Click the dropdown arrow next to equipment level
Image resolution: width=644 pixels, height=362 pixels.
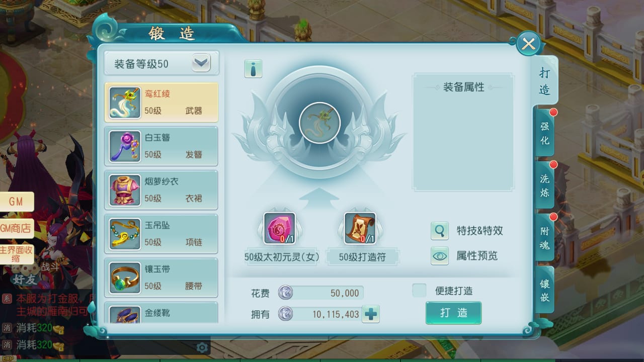[201, 63]
